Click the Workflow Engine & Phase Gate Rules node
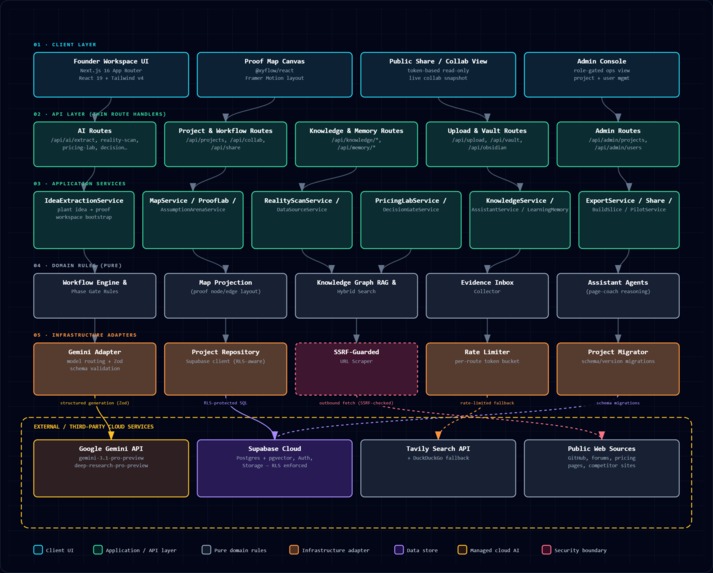Screen dimensions: 713x573 click(x=95, y=296)
